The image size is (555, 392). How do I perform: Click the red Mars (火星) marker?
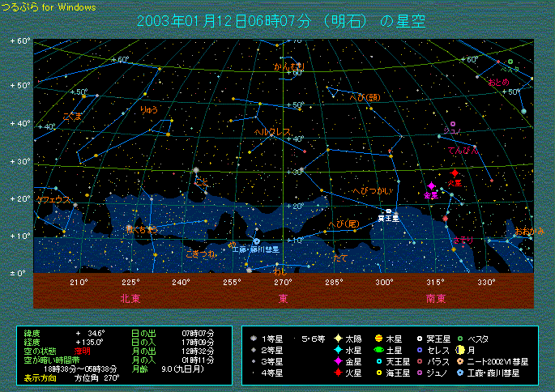tap(455, 173)
